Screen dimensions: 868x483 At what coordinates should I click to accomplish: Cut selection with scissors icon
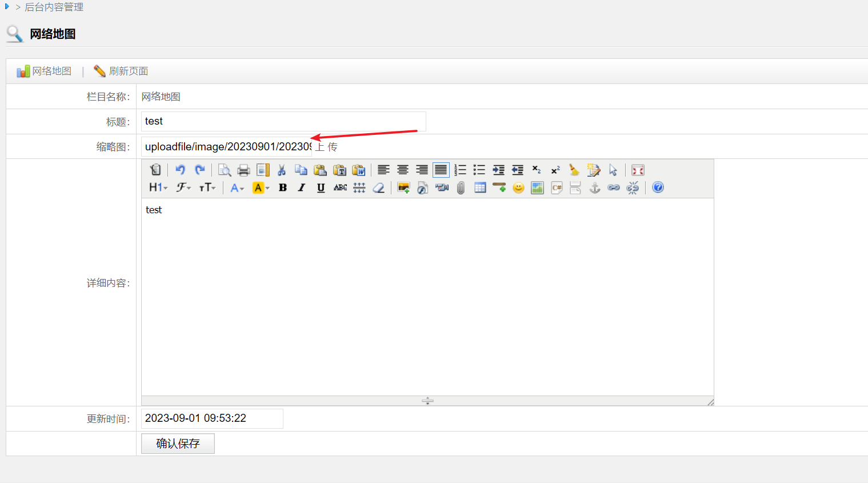(282, 170)
